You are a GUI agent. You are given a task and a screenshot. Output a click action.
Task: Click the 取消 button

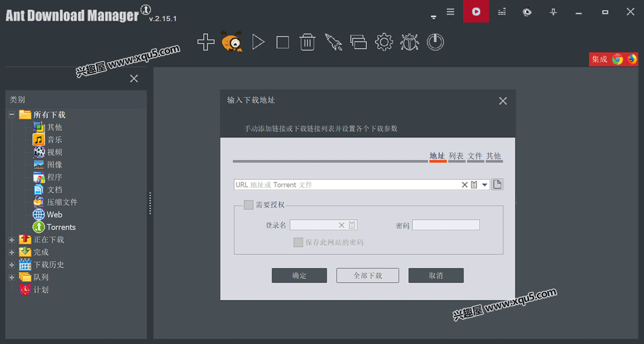(x=436, y=275)
